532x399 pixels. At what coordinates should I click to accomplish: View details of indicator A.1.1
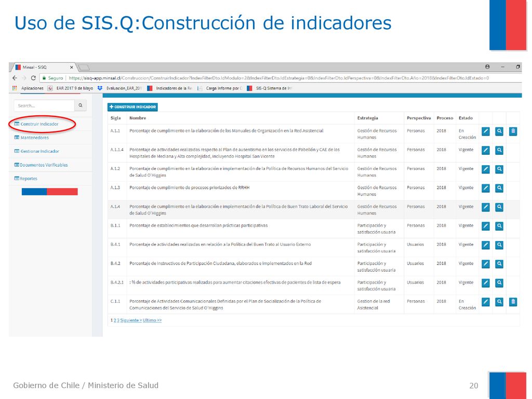click(x=499, y=131)
